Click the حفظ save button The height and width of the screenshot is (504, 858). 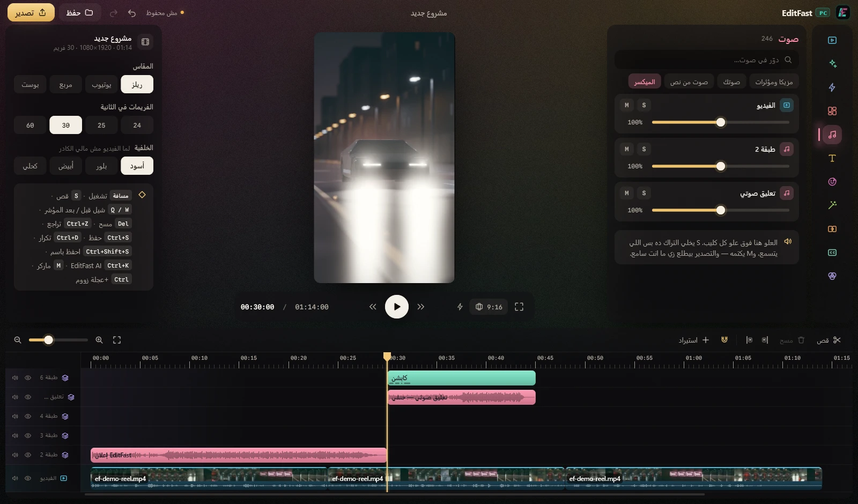(x=79, y=13)
